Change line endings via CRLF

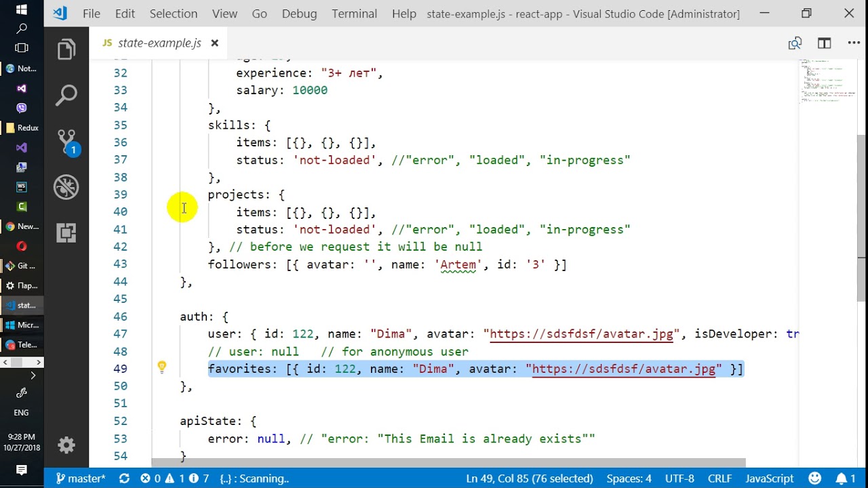click(719, 479)
